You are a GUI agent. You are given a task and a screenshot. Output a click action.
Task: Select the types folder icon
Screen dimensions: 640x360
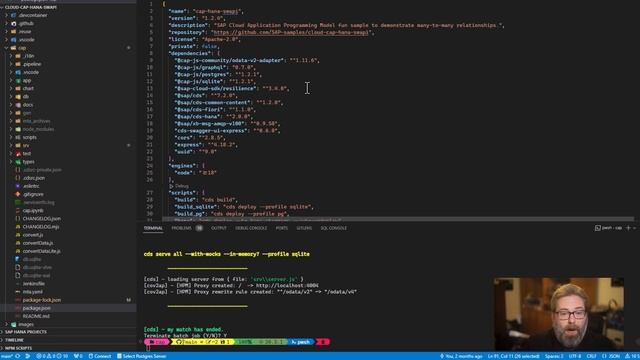[18, 162]
